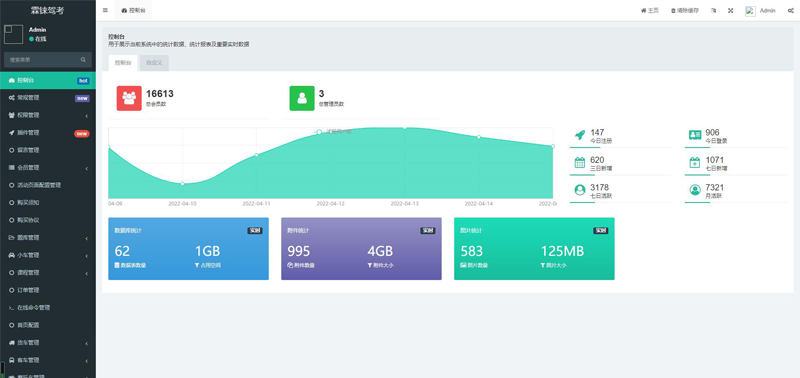Open 购买须知 in the sidebar
Viewport: 800px width, 378px height.
[48, 203]
